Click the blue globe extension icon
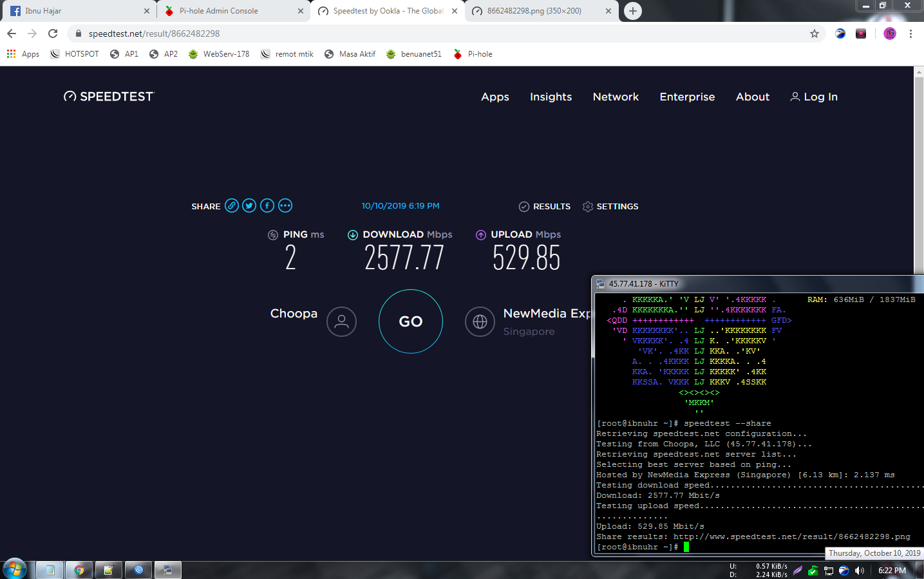The width and height of the screenshot is (924, 579). (840, 33)
